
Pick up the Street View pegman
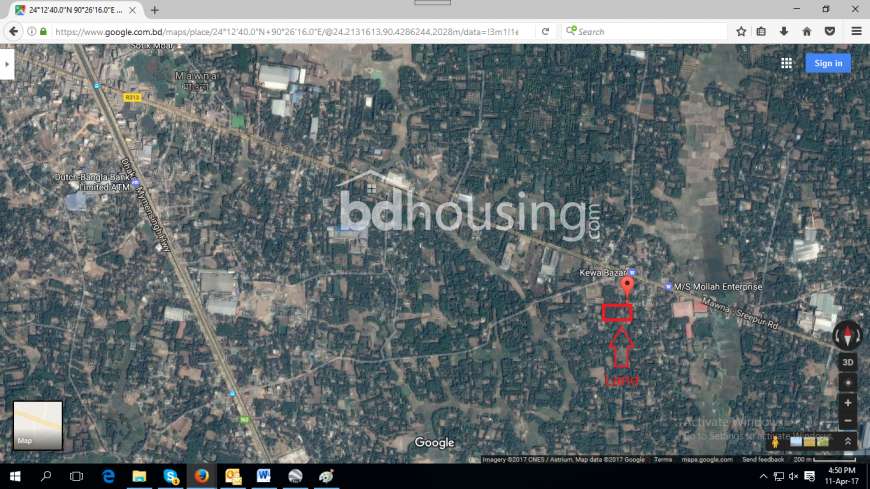point(775,442)
